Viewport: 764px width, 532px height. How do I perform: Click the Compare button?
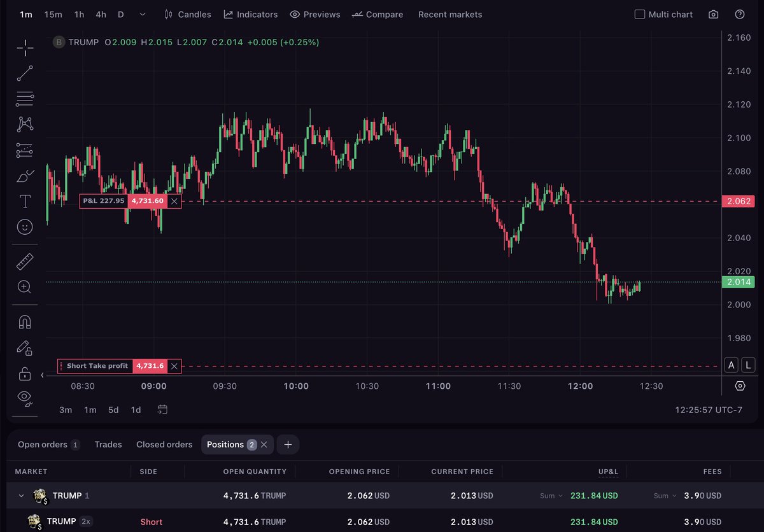pyautogui.click(x=378, y=14)
